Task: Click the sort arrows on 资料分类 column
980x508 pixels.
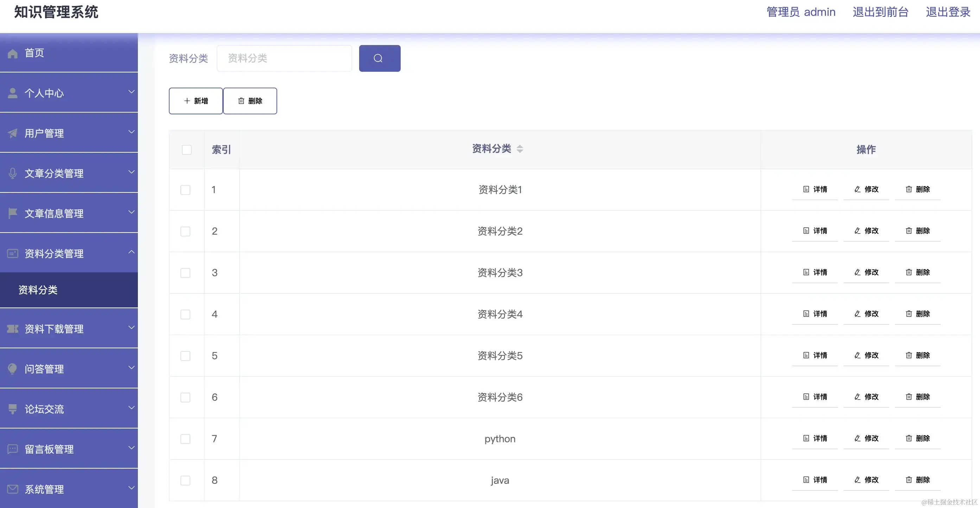Action: point(520,149)
